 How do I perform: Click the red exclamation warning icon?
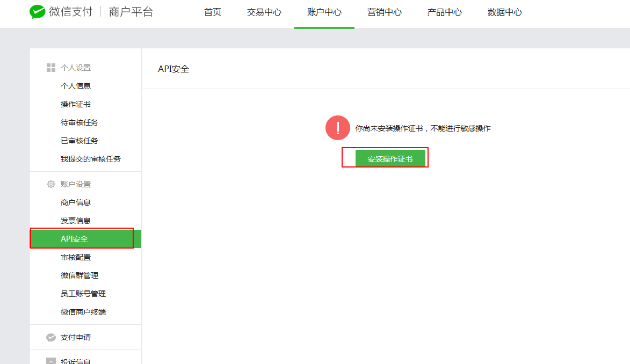pos(338,128)
